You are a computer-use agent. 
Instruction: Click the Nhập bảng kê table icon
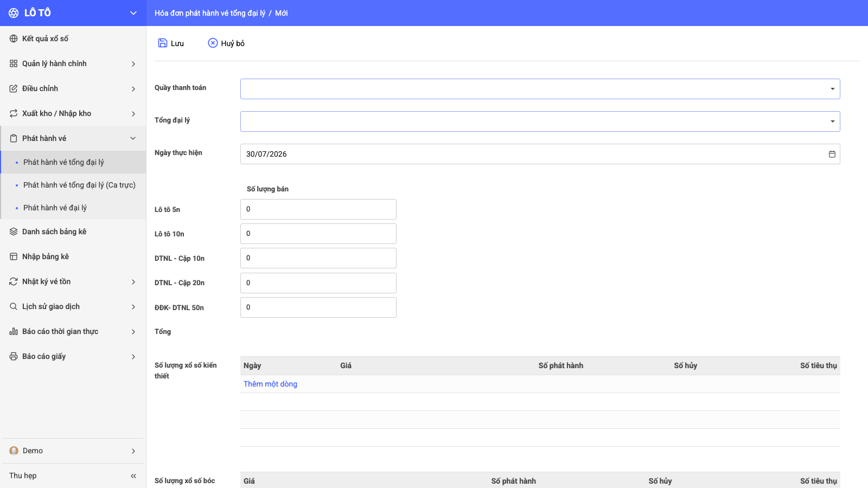14,256
